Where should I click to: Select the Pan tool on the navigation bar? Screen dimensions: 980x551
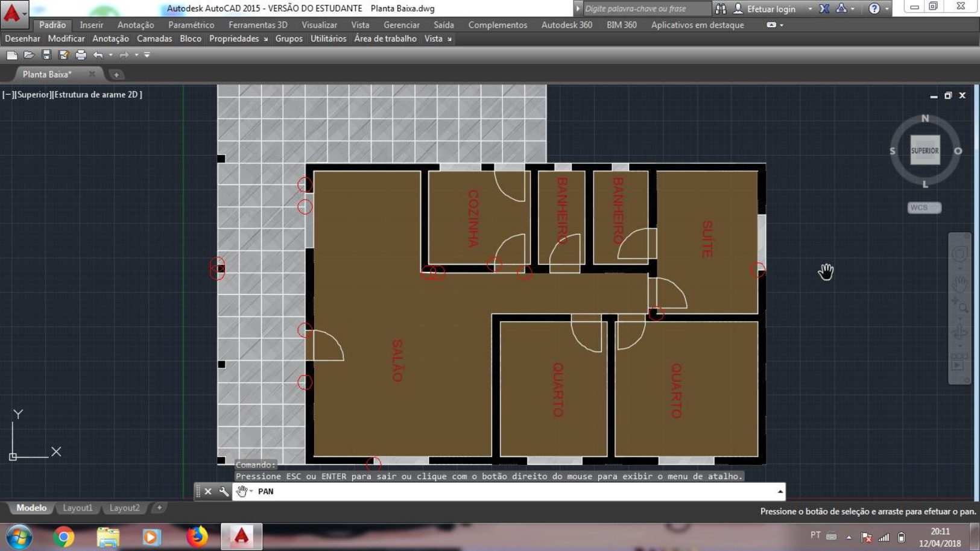tap(959, 282)
